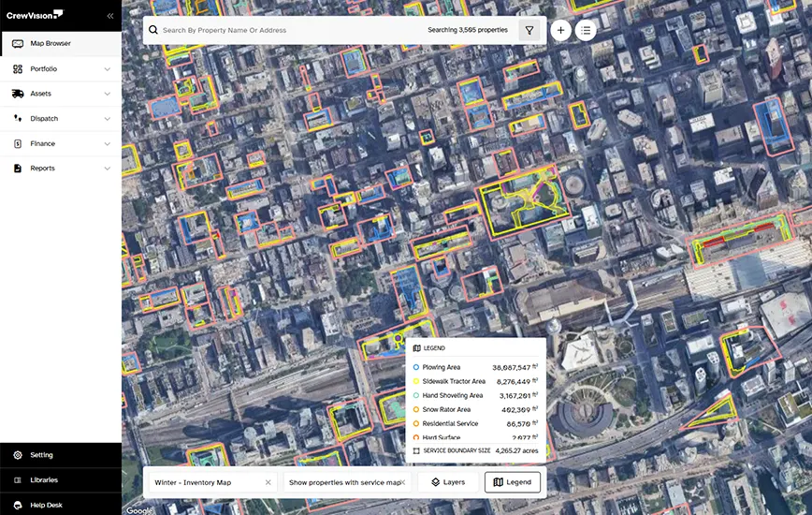812x515 pixels.
Task: Click the 38,687,547 plowing area value
Action: (511, 367)
